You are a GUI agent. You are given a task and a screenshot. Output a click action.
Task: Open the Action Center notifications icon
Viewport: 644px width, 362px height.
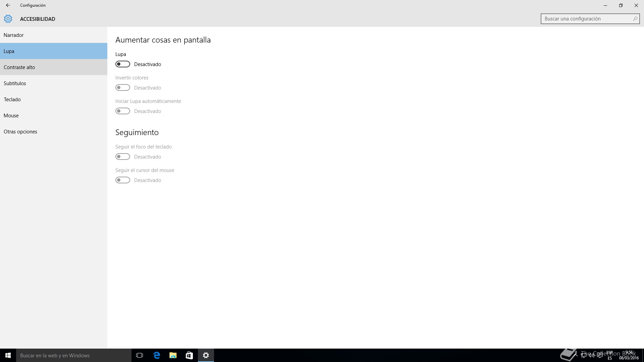tap(600, 355)
